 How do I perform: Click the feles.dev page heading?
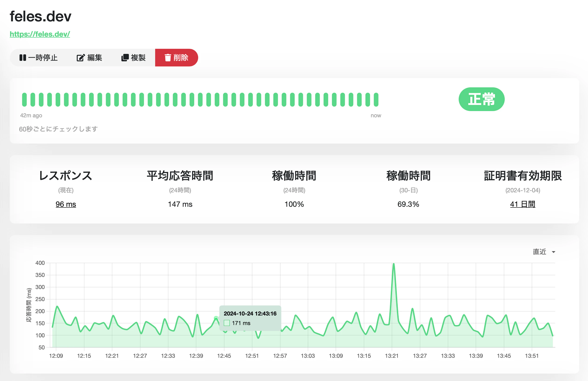click(40, 16)
